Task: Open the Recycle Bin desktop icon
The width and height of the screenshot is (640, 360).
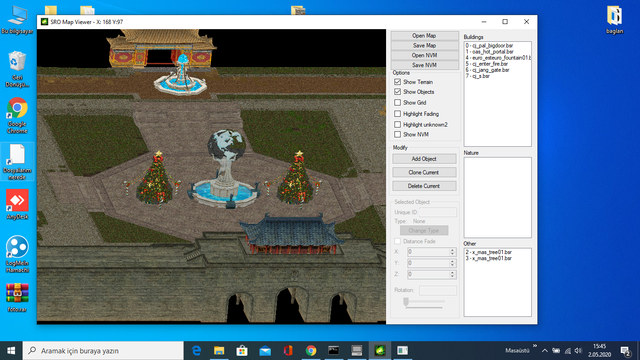Action: click(x=17, y=69)
